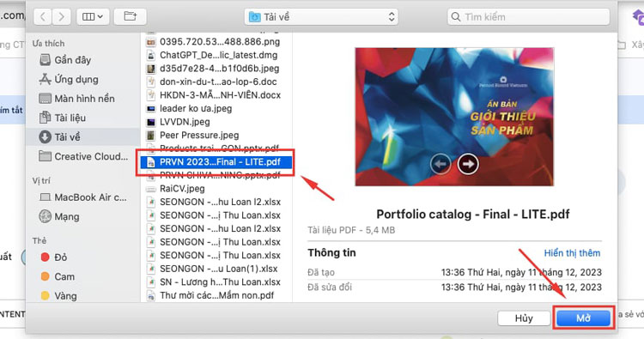The image size is (644, 339).
Task: Click the back navigation arrow in toolbar
Action: (42, 17)
